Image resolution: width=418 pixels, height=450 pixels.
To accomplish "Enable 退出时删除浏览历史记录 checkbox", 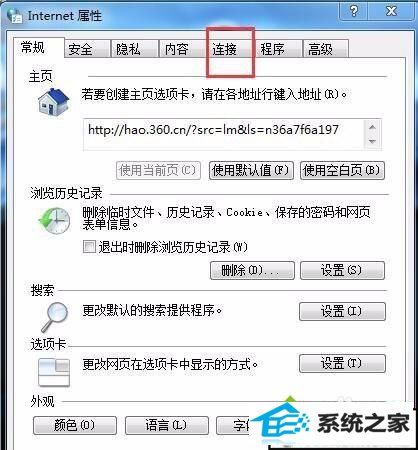I will click(x=89, y=247).
